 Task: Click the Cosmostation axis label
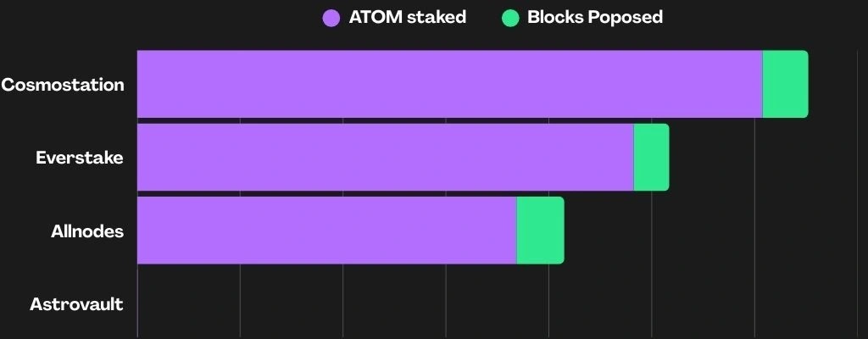click(63, 85)
